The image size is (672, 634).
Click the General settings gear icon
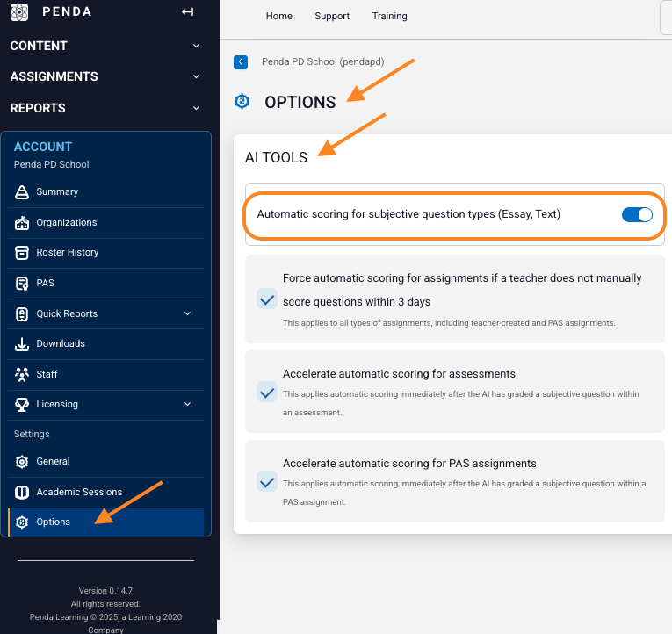coord(22,461)
